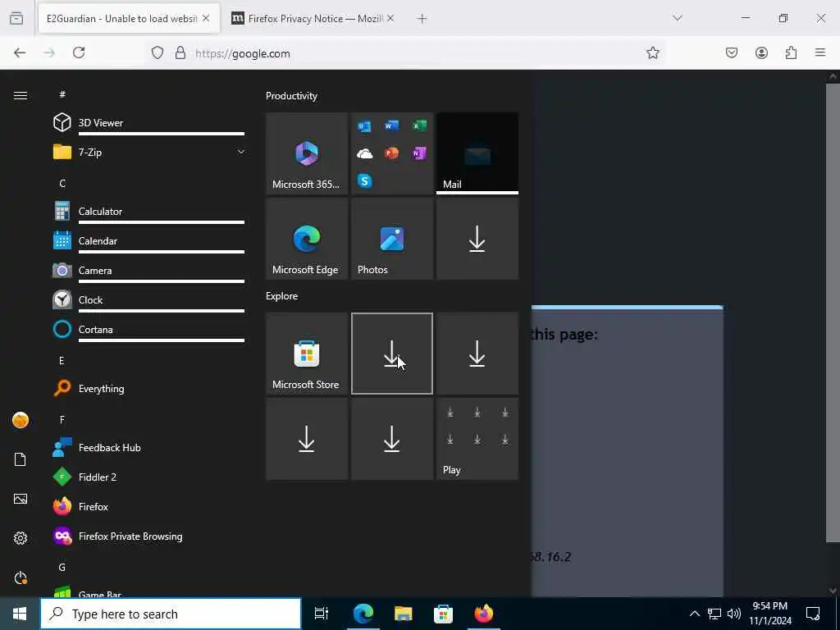The image size is (840, 630).
Task: Open Task View on the taskbar
Action: point(321,614)
